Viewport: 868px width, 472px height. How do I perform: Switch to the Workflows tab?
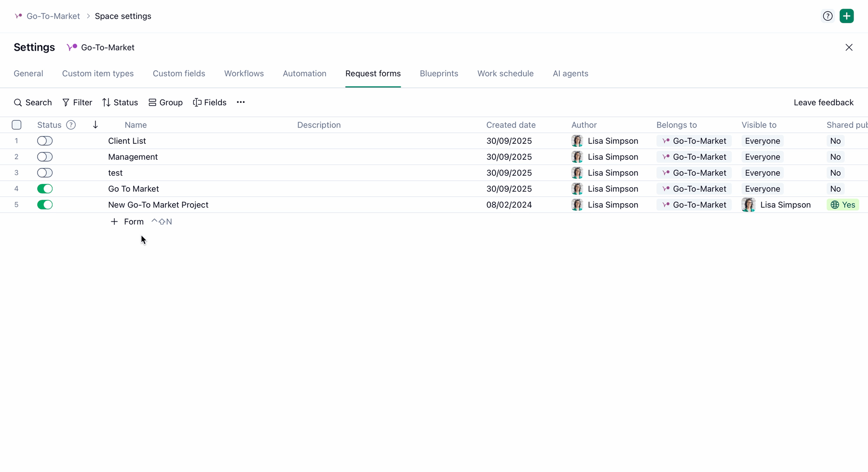coord(244,73)
